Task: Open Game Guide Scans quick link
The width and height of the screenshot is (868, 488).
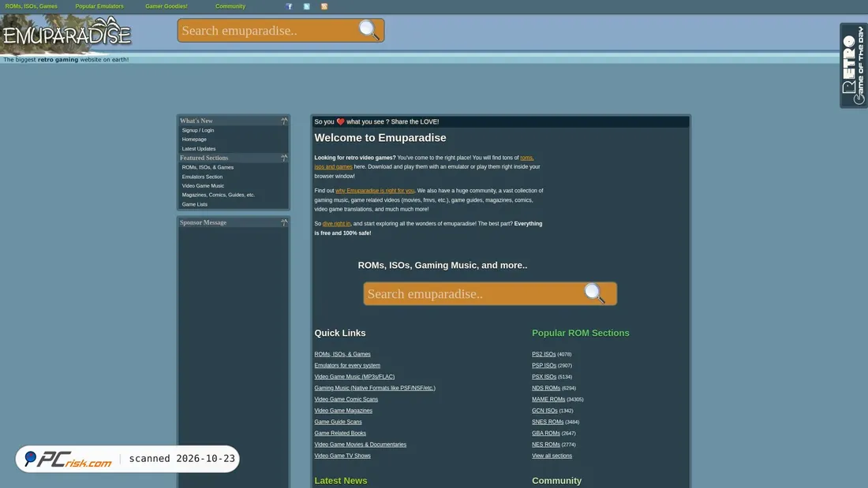Action: pyautogui.click(x=339, y=422)
